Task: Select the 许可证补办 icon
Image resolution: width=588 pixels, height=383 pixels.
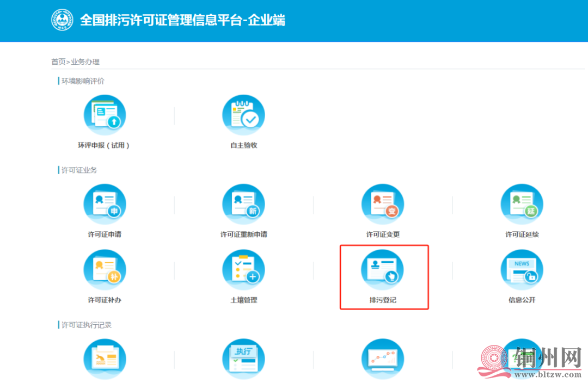Action: pos(104,270)
